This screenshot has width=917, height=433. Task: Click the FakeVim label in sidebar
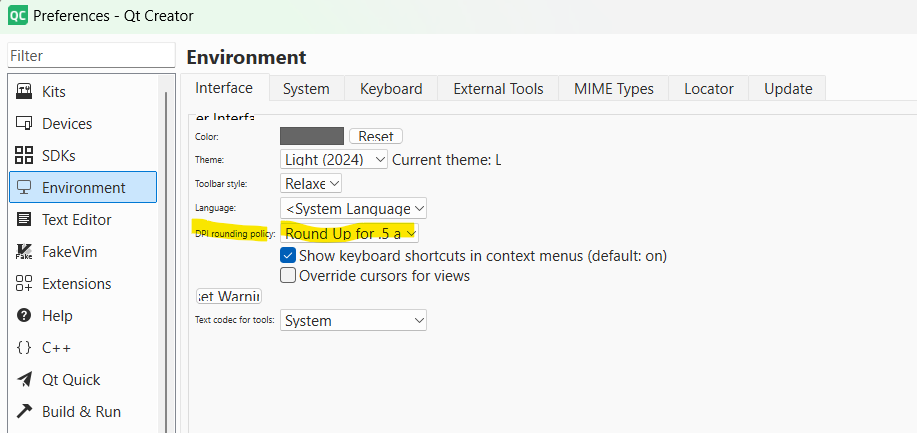(70, 252)
